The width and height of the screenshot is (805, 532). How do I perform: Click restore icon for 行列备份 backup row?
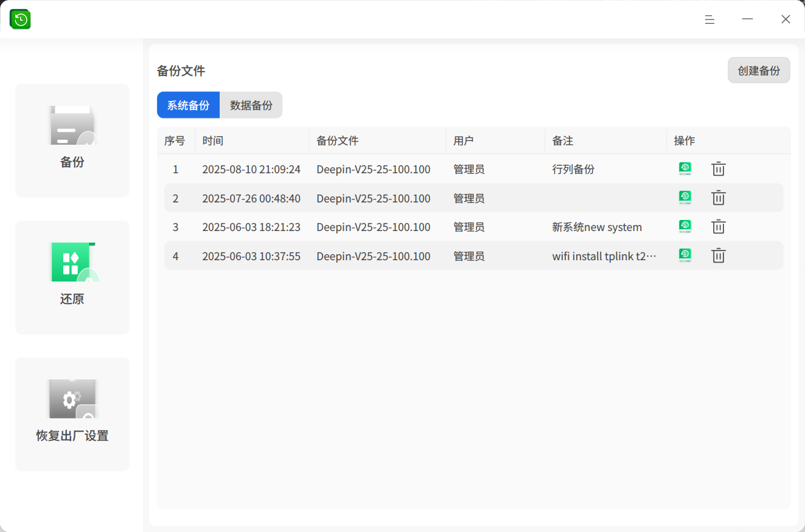tap(685, 169)
